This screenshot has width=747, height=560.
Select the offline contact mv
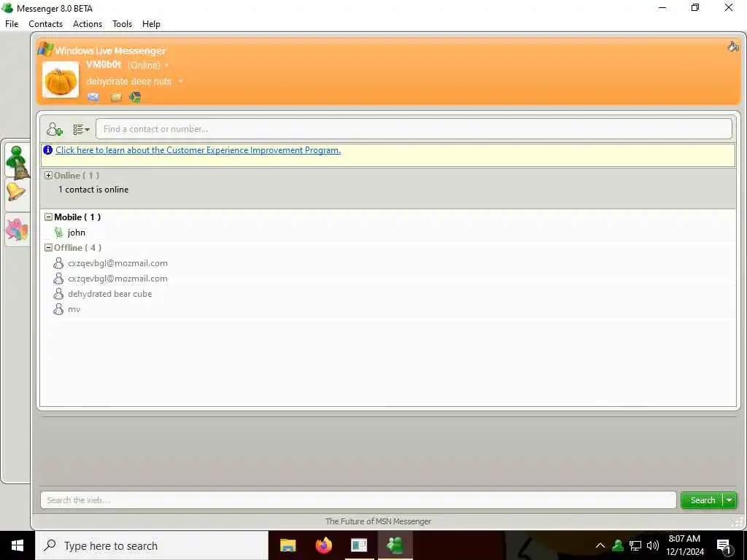point(74,309)
